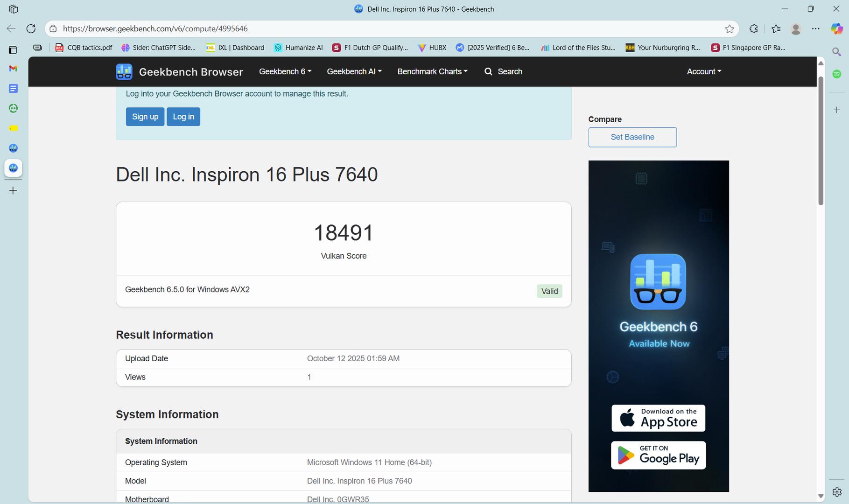Screen dimensions: 849x504
Task: Click the address bar URL field
Action: coord(373,29)
